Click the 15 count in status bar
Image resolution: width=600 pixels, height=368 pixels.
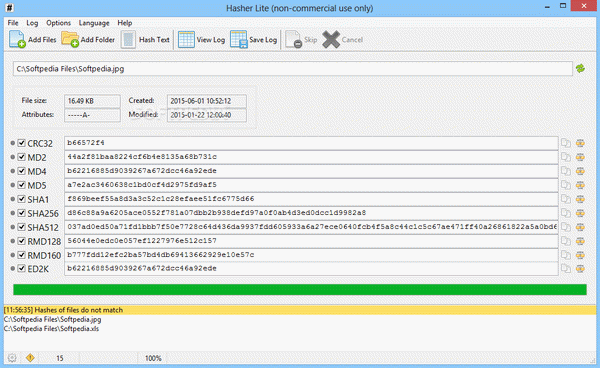(60, 358)
